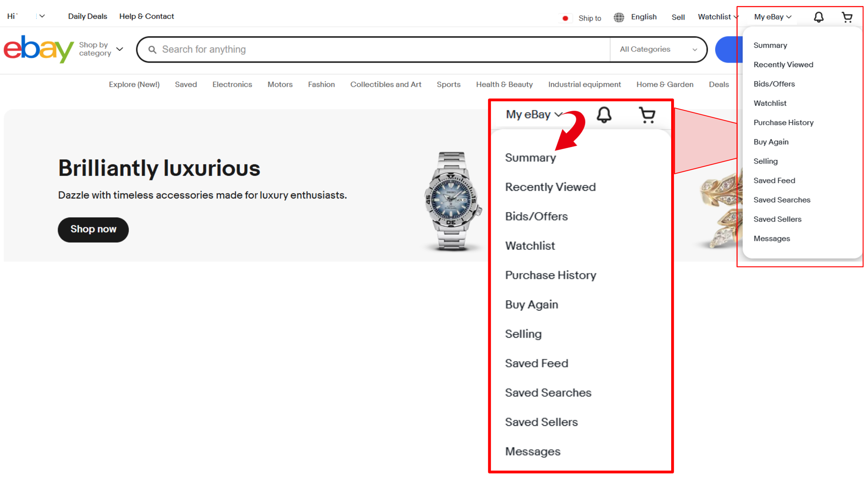Screen dimensions: 868x481
Task: Open Health & Beauty category
Action: click(x=504, y=84)
